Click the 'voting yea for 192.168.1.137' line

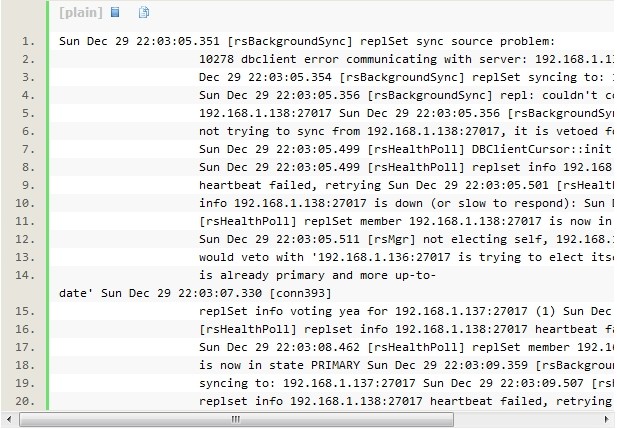406,311
